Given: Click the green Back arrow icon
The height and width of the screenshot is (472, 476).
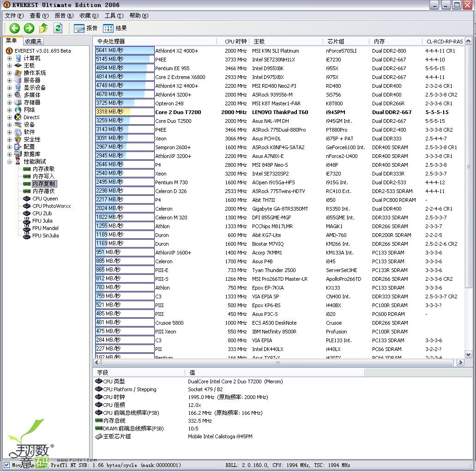Looking at the screenshot, I should point(15,28).
